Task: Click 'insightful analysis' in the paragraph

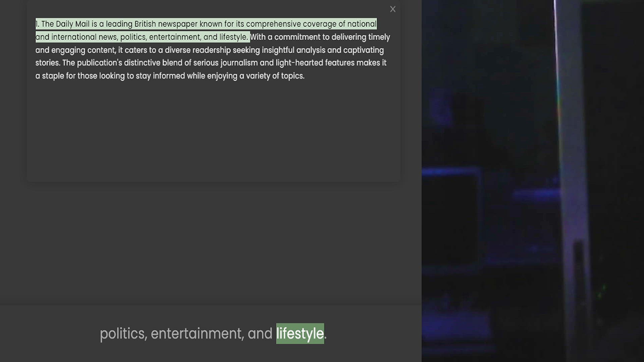Action: (x=293, y=50)
